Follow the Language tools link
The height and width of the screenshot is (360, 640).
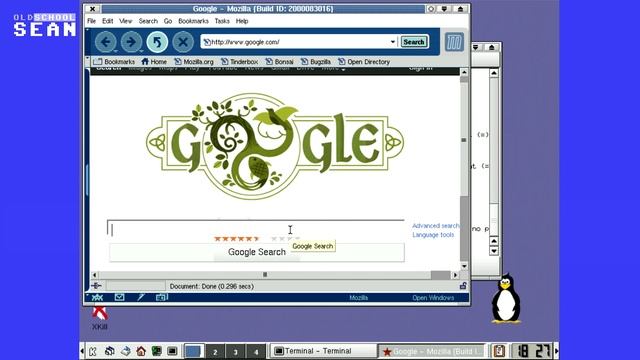click(433, 235)
